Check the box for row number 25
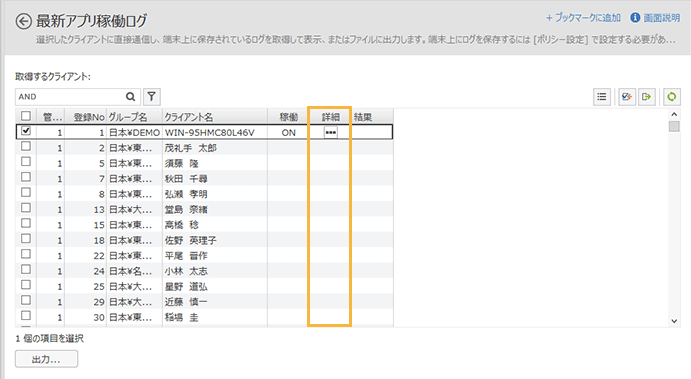 26,285
